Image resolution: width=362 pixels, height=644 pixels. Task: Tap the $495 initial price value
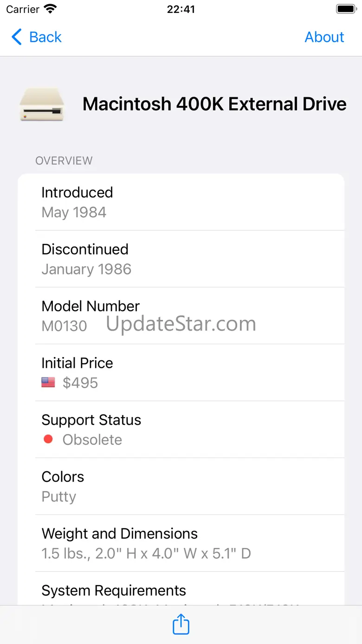coord(80,383)
